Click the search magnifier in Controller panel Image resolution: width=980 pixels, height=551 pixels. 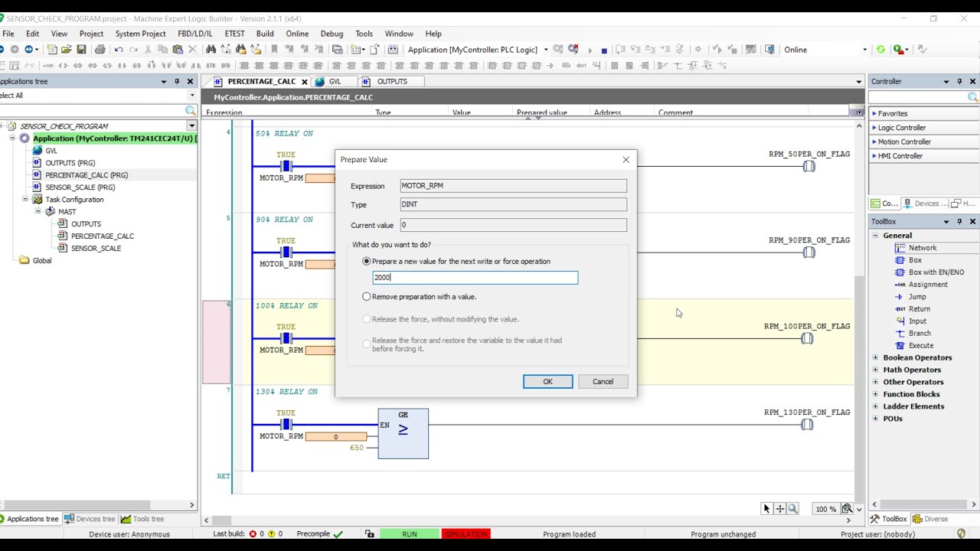point(973,97)
